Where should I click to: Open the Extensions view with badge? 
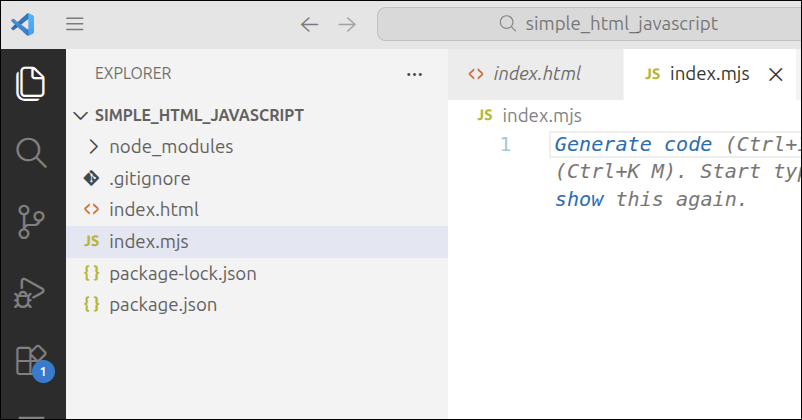click(x=33, y=362)
